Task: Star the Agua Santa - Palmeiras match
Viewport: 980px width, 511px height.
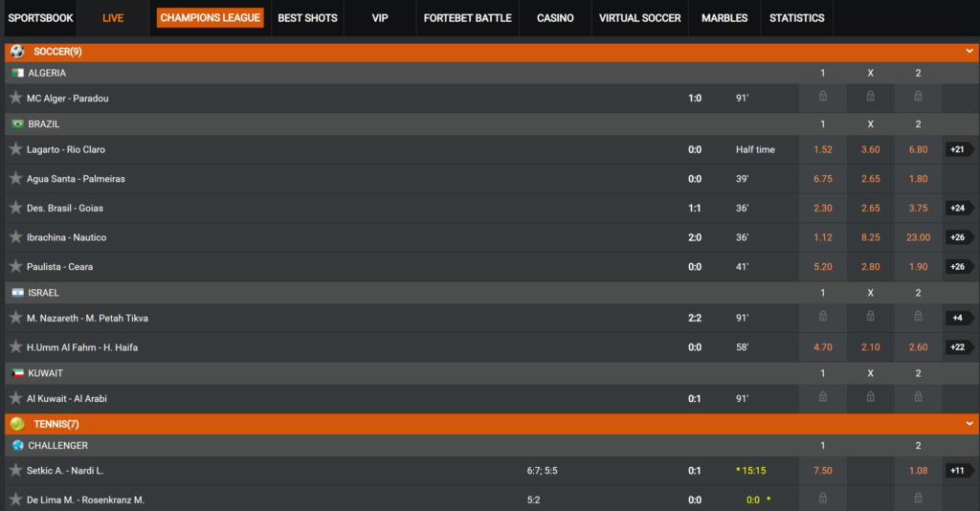Action: (15, 179)
